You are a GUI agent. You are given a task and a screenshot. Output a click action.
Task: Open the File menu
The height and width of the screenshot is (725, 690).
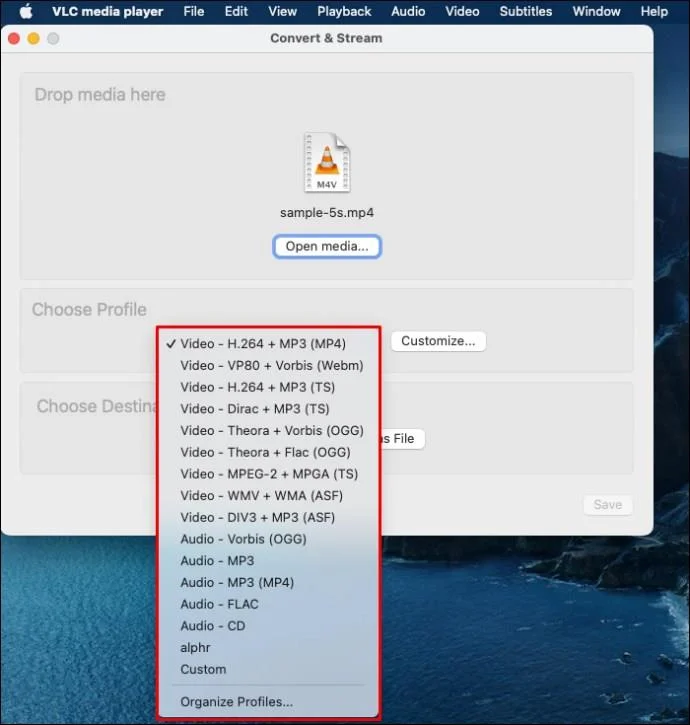coord(193,11)
